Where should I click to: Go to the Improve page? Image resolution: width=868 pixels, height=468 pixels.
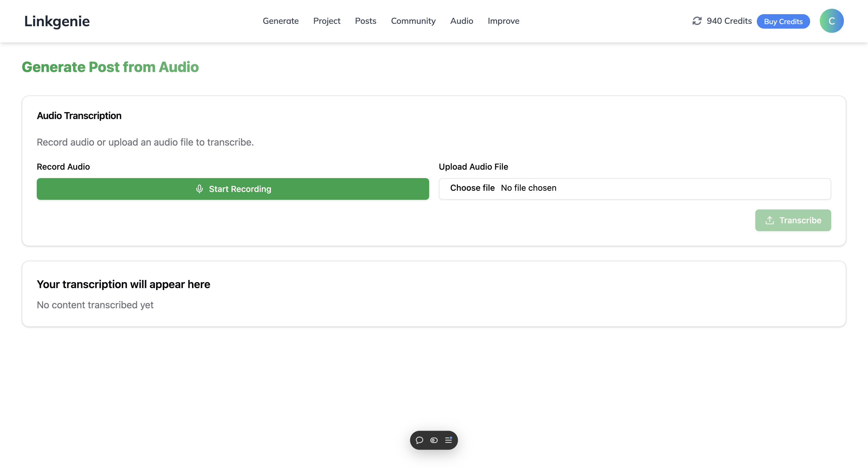[x=503, y=21]
